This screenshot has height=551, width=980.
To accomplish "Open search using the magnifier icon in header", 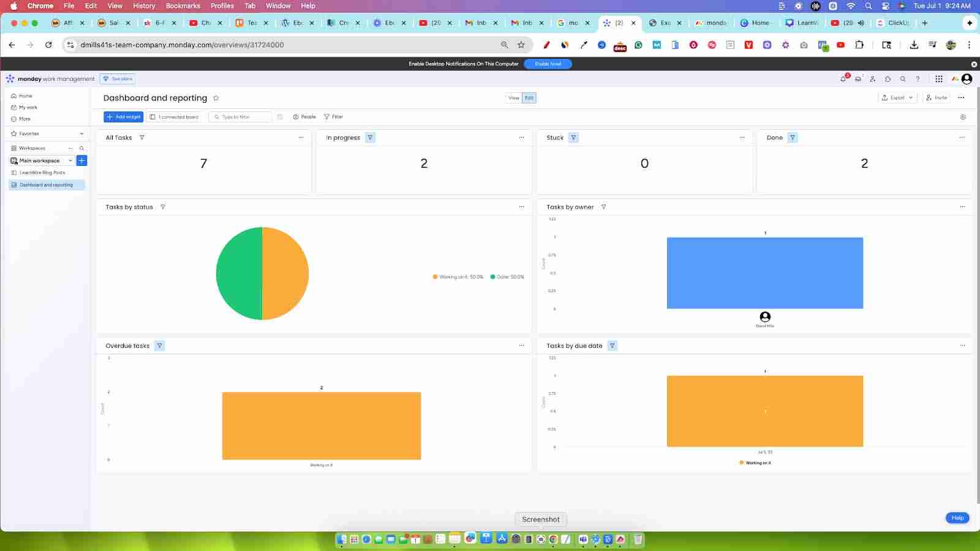I will pyautogui.click(x=903, y=78).
